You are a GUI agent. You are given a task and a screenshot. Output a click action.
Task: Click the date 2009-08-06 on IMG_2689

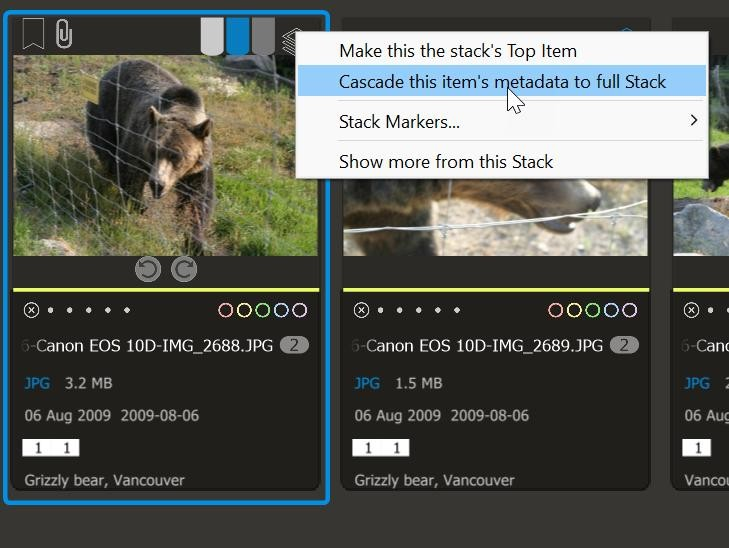pos(490,416)
